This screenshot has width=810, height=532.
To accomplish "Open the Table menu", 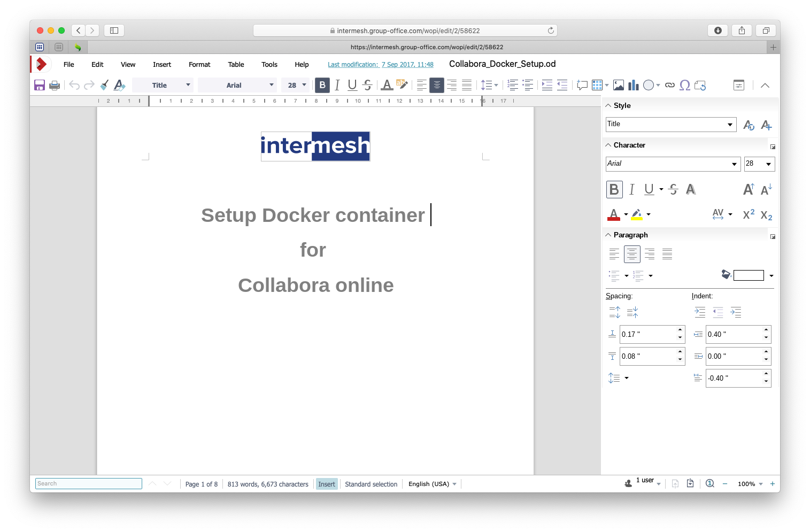I will click(236, 65).
